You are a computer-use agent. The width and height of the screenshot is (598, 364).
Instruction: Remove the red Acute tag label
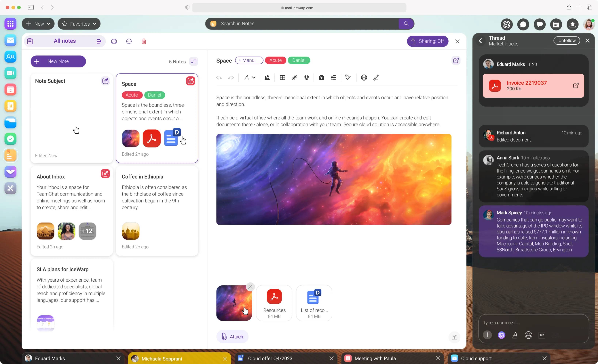click(275, 60)
